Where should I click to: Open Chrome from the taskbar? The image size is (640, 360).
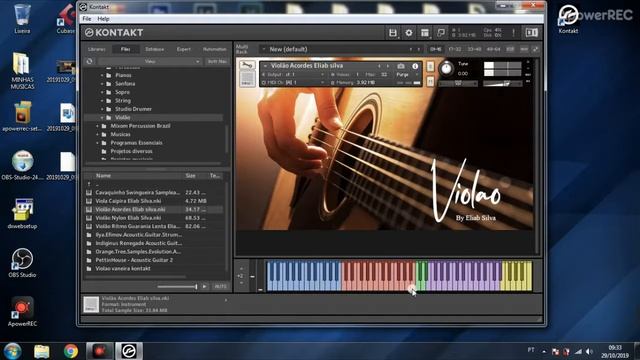(x=71, y=351)
